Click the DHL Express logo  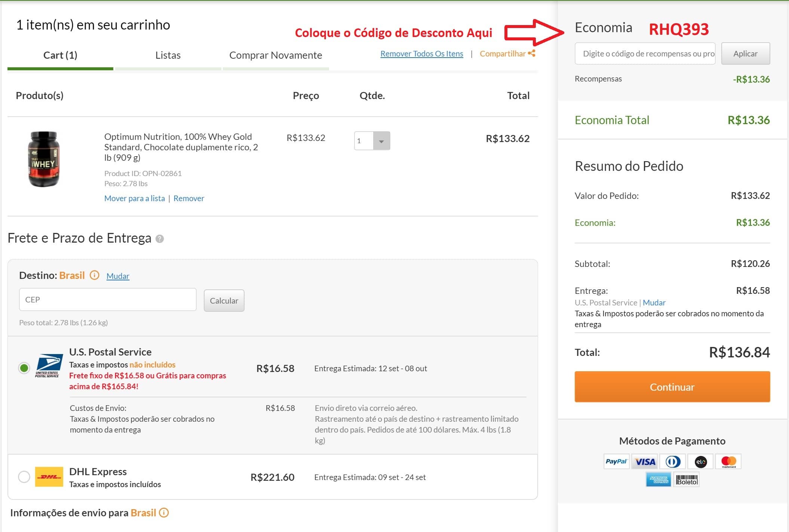[x=49, y=477]
